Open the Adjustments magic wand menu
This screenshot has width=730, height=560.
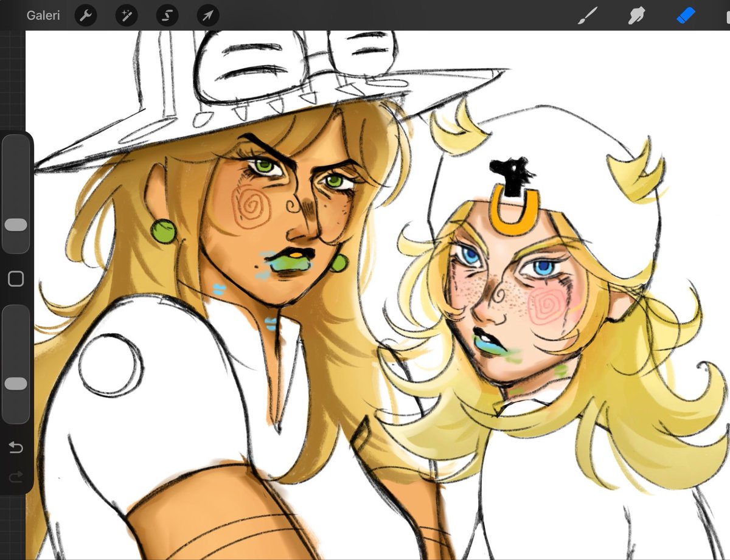click(127, 15)
